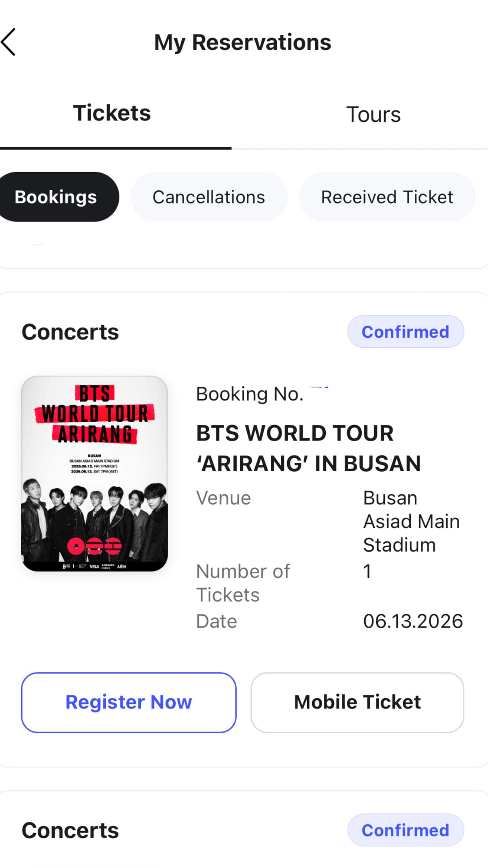Tap the back arrow icon
Screen dimensions: 488x868
pos(8,42)
